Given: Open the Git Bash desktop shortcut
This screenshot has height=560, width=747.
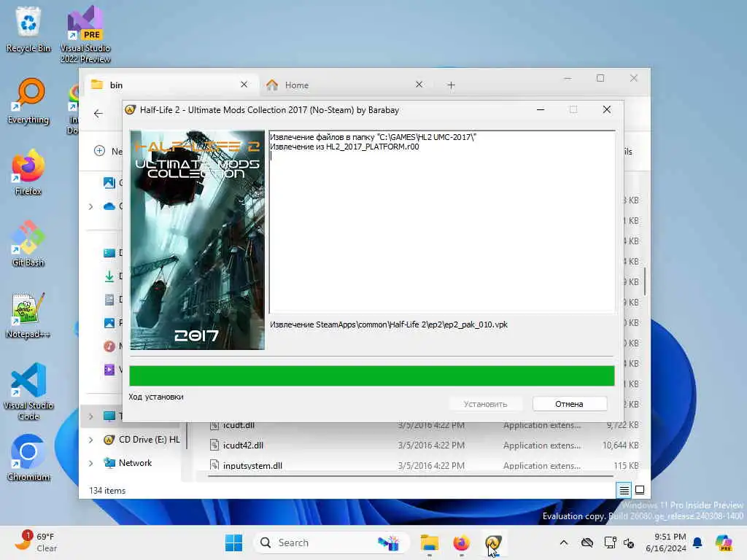Looking at the screenshot, I should tap(28, 244).
